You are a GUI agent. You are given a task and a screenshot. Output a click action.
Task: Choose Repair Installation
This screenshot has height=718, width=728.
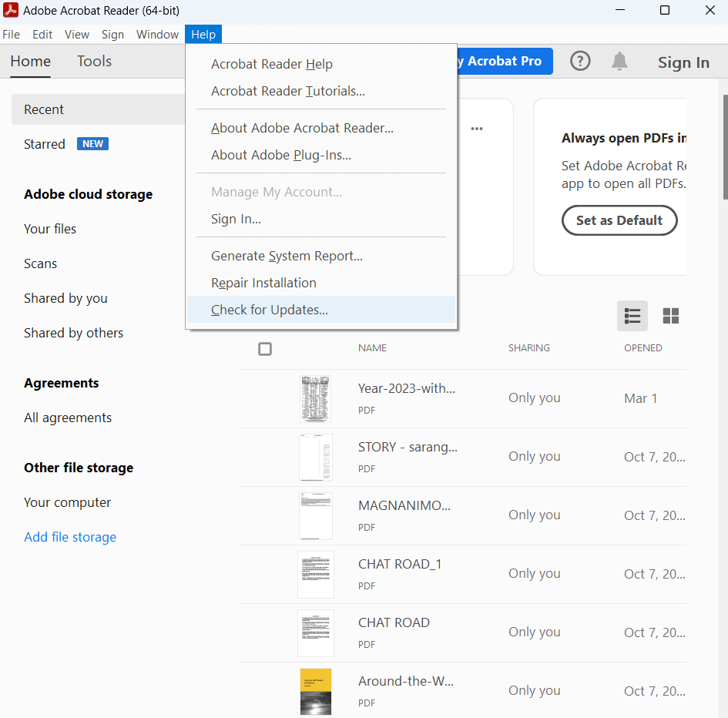[x=321, y=283]
